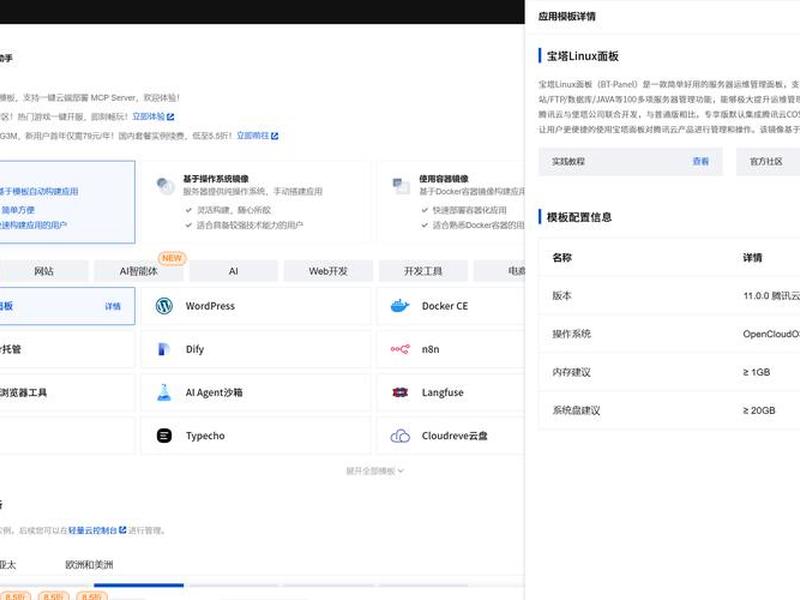Select the Dify template card
Viewport: 800px width, 600px height.
(256, 349)
